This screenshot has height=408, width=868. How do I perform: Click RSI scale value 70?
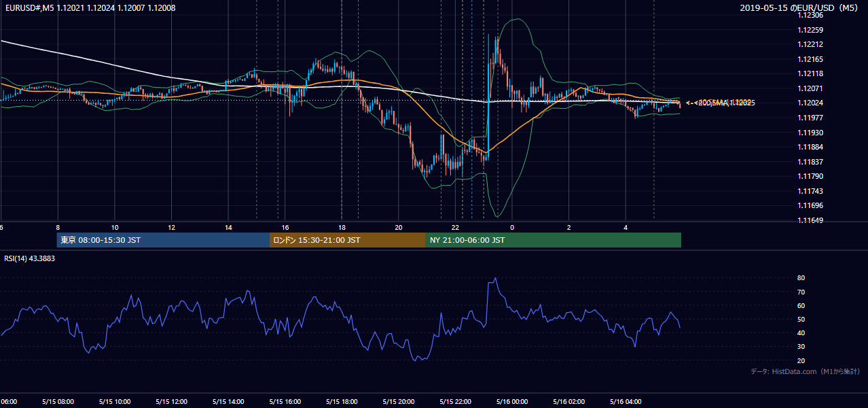tap(801, 292)
